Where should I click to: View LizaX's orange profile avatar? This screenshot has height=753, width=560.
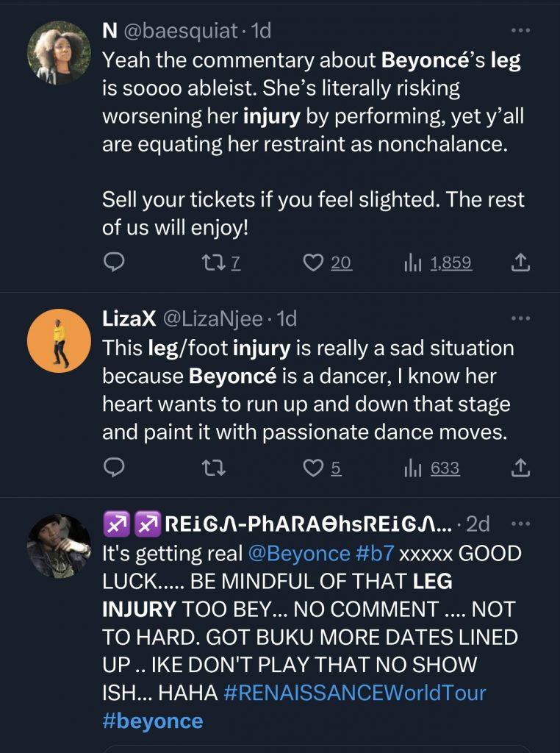click(58, 340)
